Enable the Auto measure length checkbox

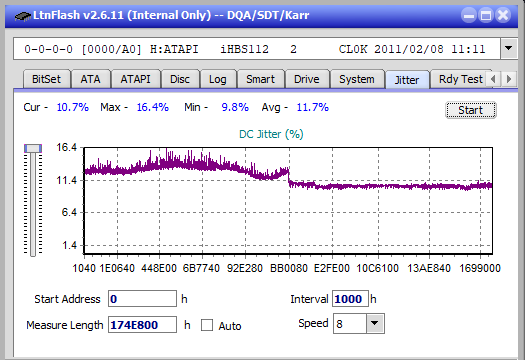tap(207, 325)
